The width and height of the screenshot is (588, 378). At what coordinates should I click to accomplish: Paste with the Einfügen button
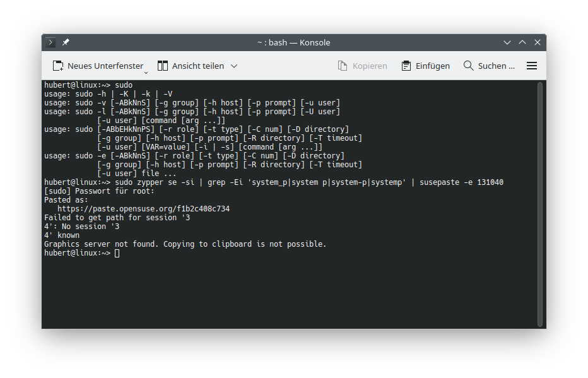pos(426,66)
